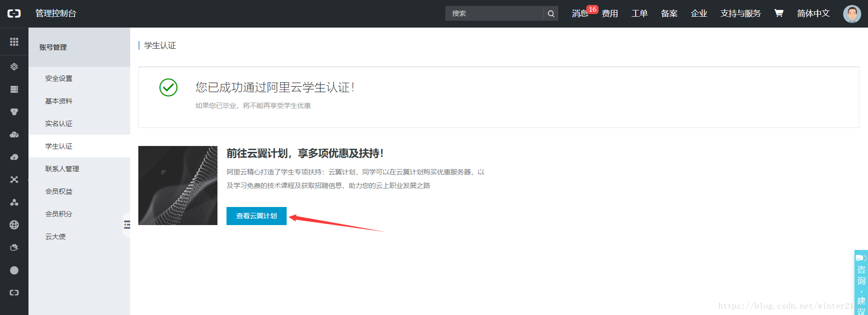868x315 pixels.
Task: Open the user avatar menu
Action: (852, 14)
